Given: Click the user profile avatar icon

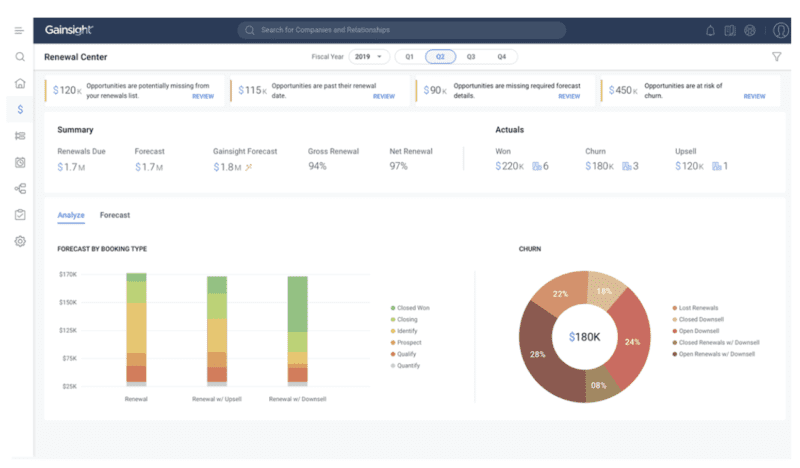Looking at the screenshot, I should 780,31.
